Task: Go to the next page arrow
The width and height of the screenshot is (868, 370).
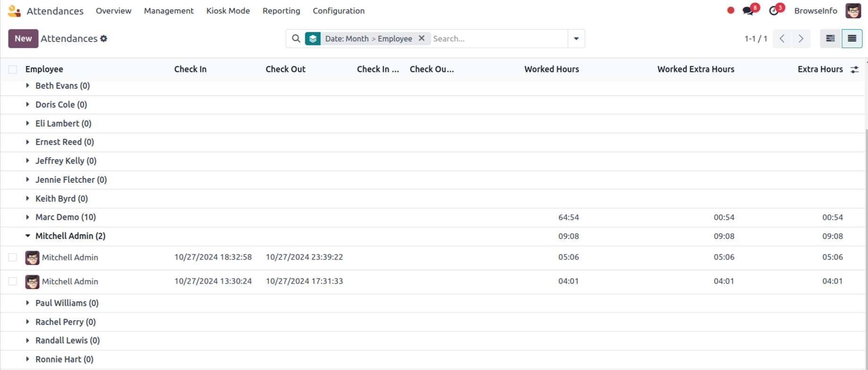Action: tap(801, 39)
